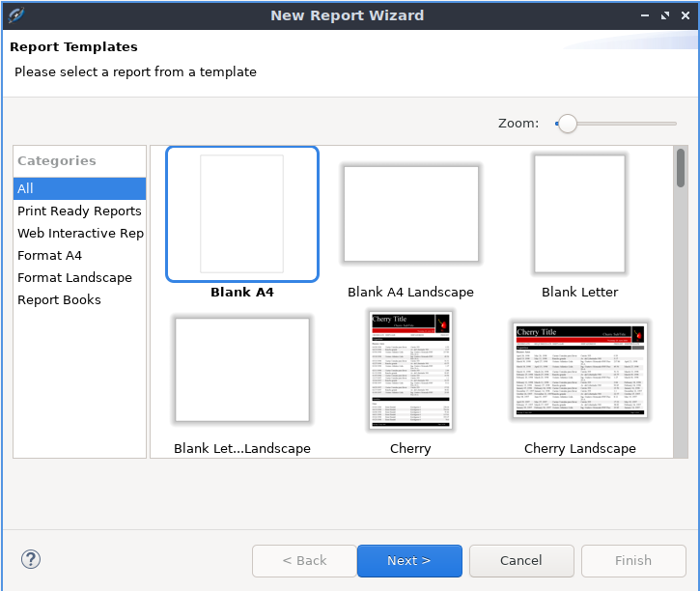The width and height of the screenshot is (700, 591).
Task: Click the 'Blank Letter' label text
Action: pyautogui.click(x=580, y=292)
